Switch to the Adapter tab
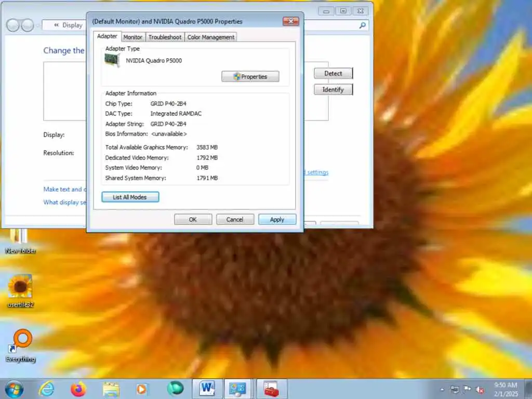The width and height of the screenshot is (532, 399). pyautogui.click(x=107, y=36)
